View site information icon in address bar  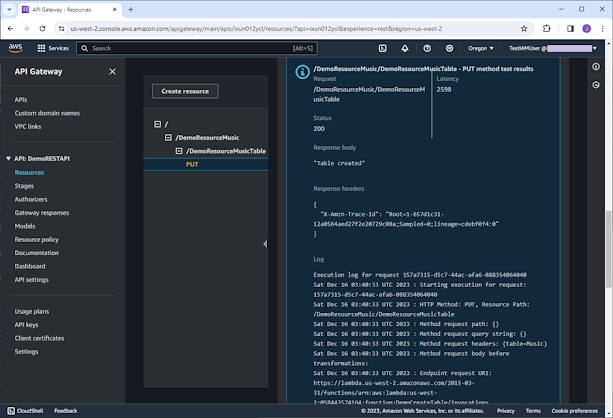click(x=61, y=29)
